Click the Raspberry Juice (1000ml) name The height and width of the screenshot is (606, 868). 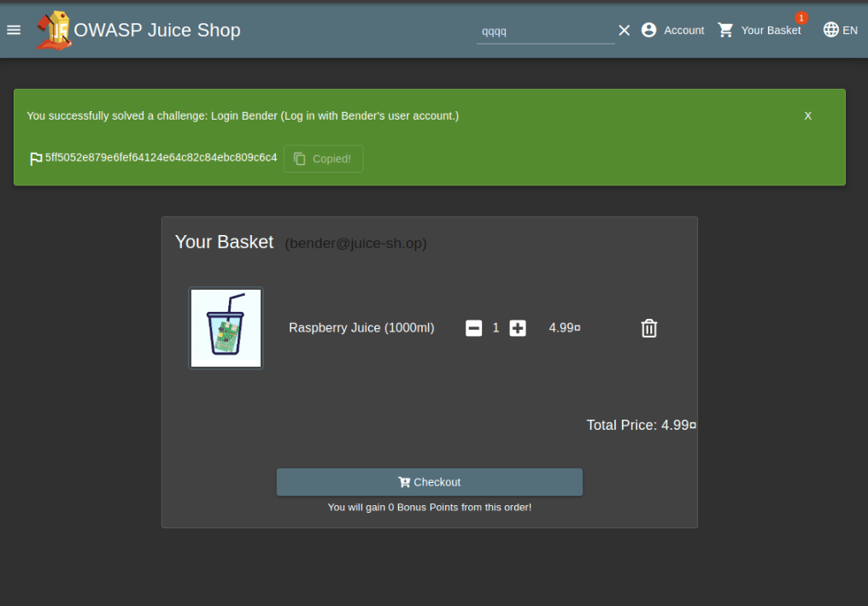pos(361,328)
